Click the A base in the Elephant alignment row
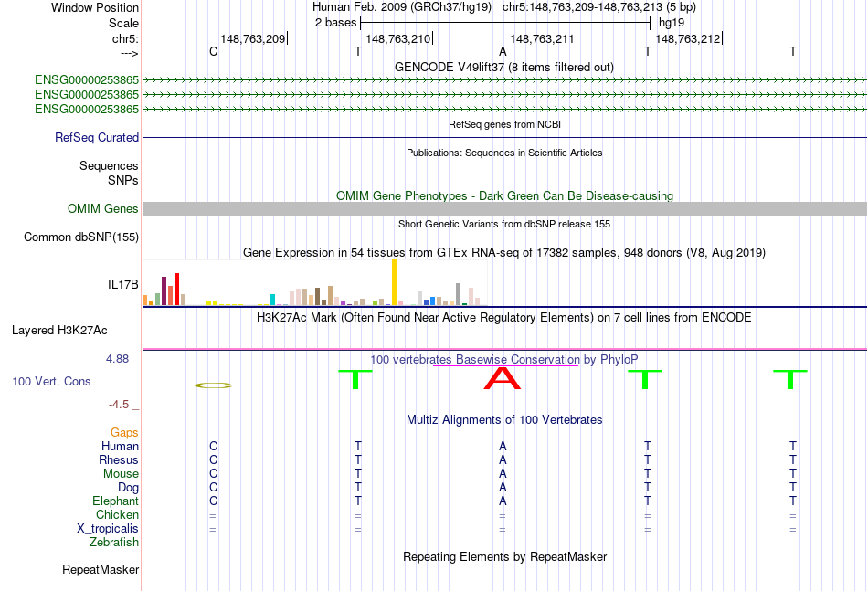This screenshot has height=591, width=868. 503,501
